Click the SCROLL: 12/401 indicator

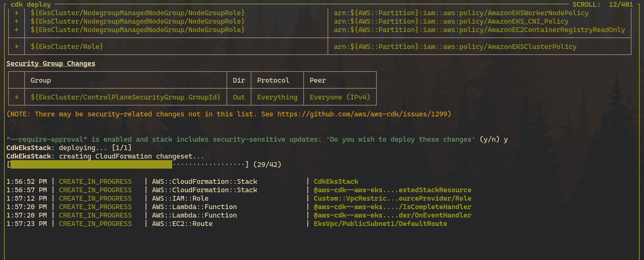[x=603, y=4]
